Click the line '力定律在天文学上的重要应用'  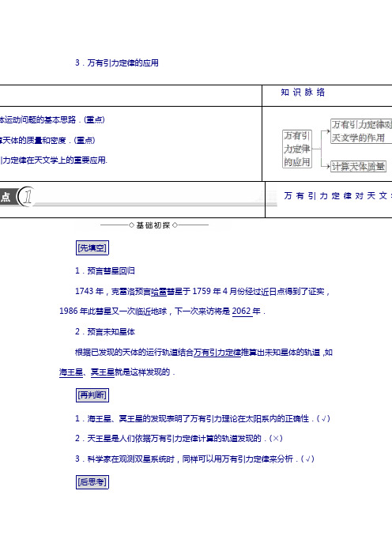point(54,160)
